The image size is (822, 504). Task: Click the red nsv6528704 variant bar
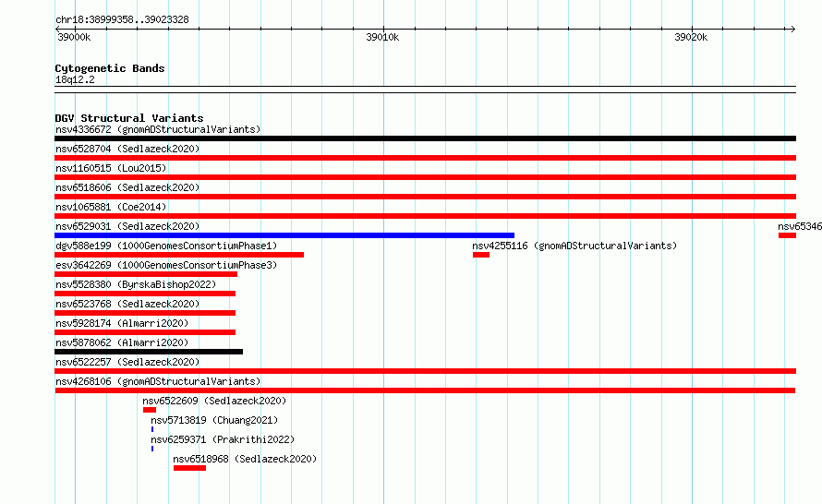425,158
